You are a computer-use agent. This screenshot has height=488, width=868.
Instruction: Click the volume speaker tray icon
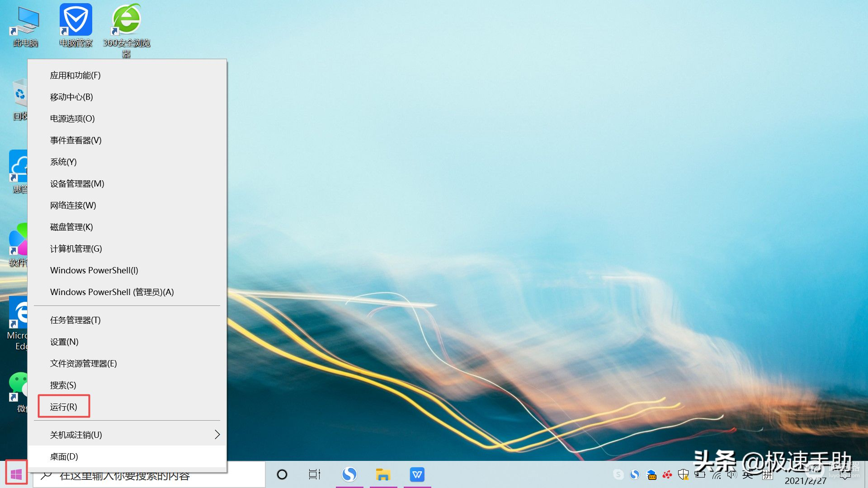(x=731, y=474)
